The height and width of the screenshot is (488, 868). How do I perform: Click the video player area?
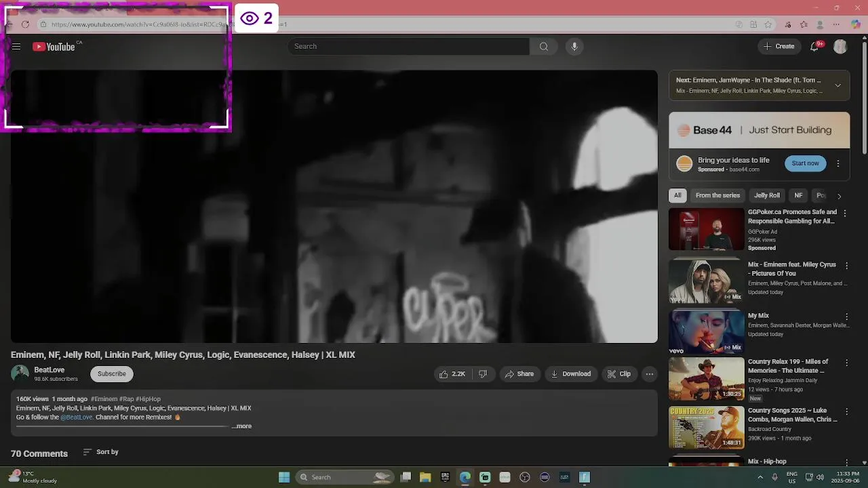334,207
